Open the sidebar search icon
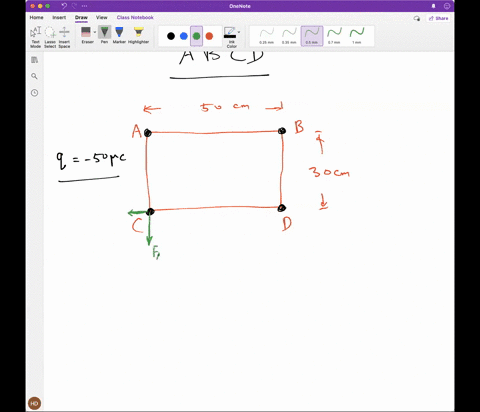 (34, 76)
